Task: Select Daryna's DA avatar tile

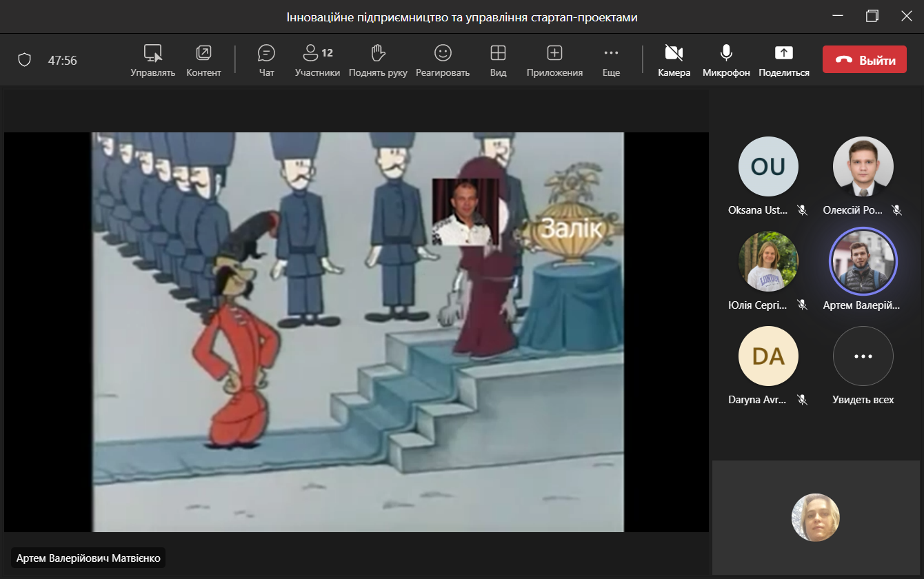Action: (767, 356)
